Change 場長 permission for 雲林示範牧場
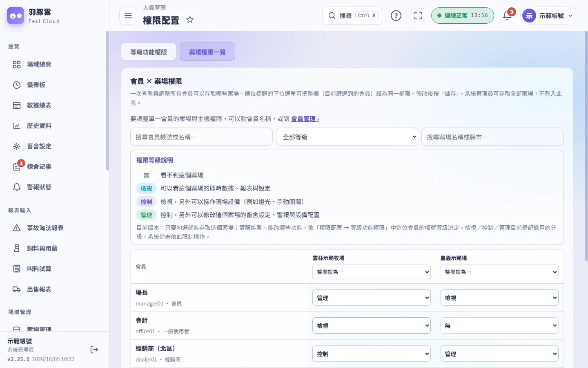This screenshot has width=588, height=368. click(x=372, y=298)
